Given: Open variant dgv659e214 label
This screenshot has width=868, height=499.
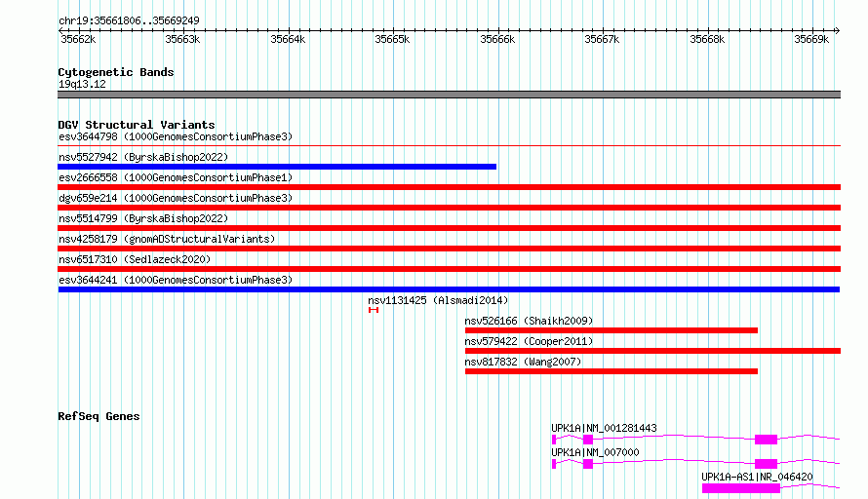Looking at the screenshot, I should [176, 198].
